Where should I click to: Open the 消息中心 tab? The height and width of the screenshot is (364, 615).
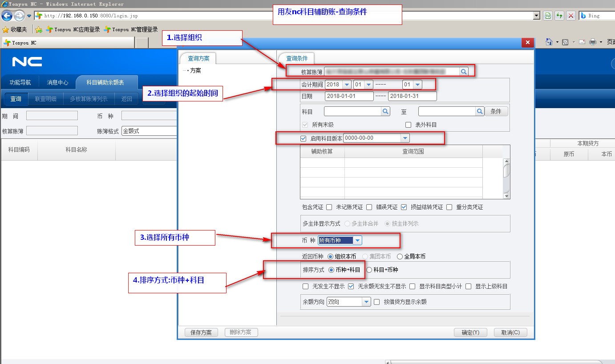57,82
